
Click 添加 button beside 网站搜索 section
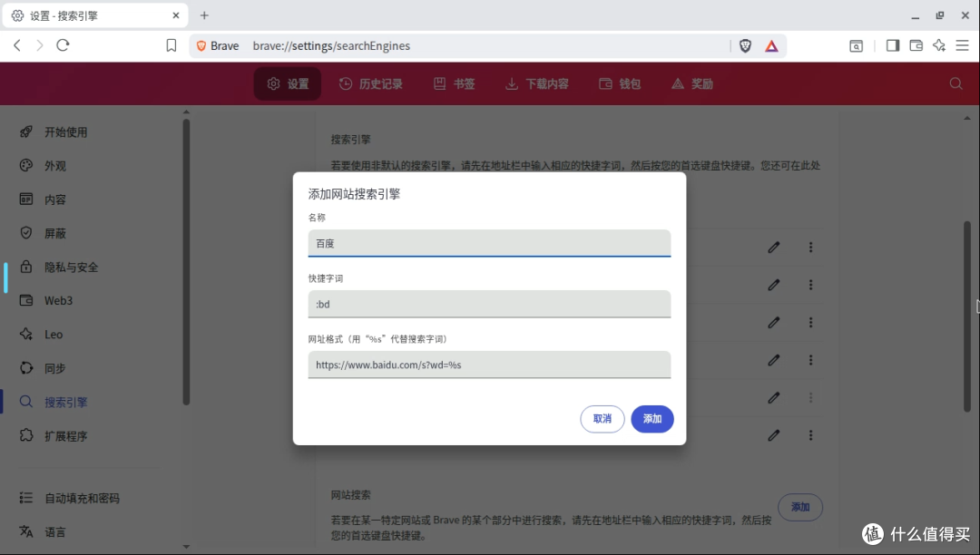(x=800, y=507)
